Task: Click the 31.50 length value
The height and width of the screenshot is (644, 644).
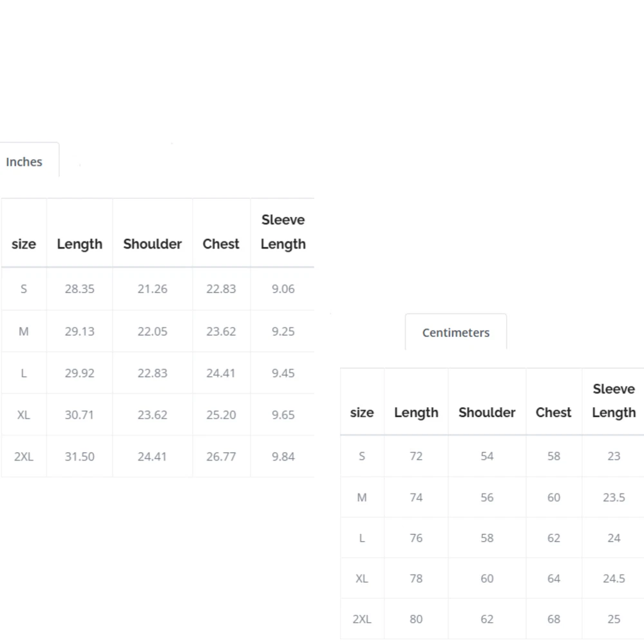Action: [79, 457]
